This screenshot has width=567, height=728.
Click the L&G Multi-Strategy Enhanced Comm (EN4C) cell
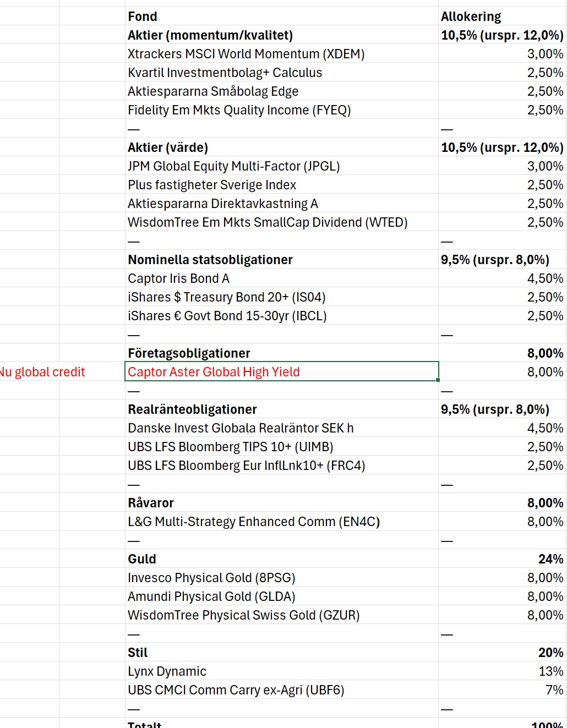pos(254,522)
